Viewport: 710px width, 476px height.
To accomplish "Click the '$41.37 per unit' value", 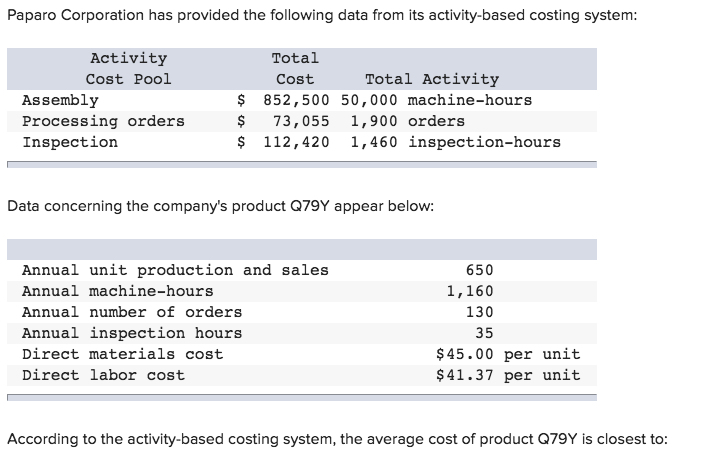I will 508,375.
